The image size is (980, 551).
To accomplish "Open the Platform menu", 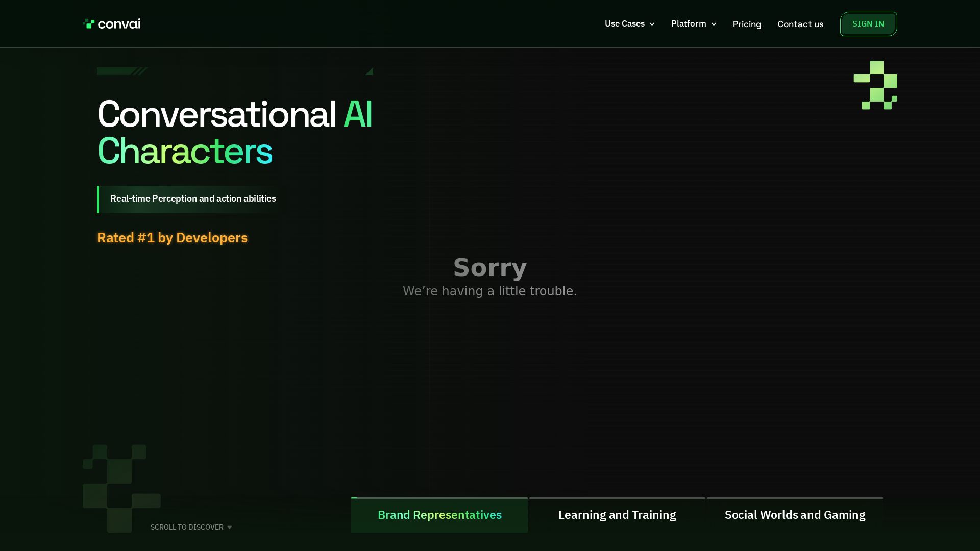I will 688,23.
